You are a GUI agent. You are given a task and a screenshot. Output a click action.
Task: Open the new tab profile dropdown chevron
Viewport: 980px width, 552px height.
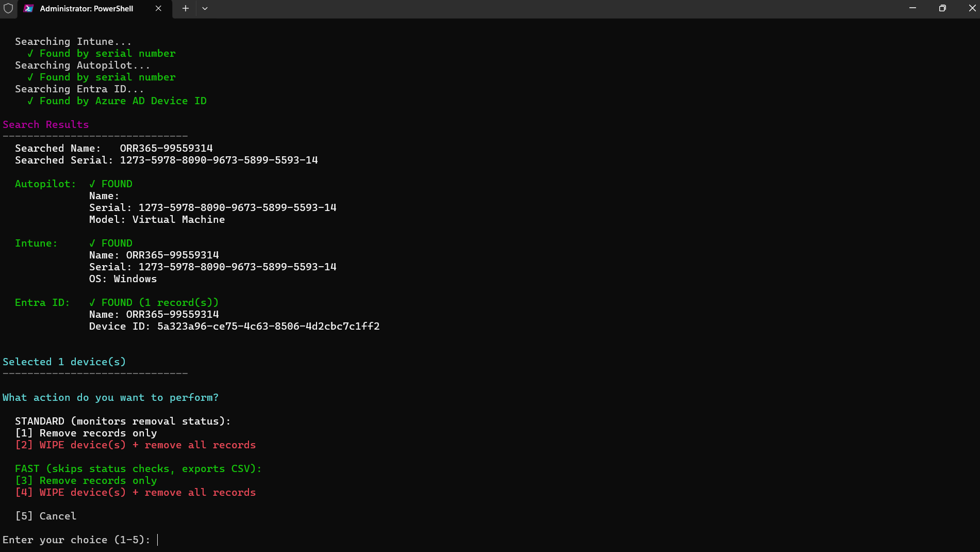point(205,8)
